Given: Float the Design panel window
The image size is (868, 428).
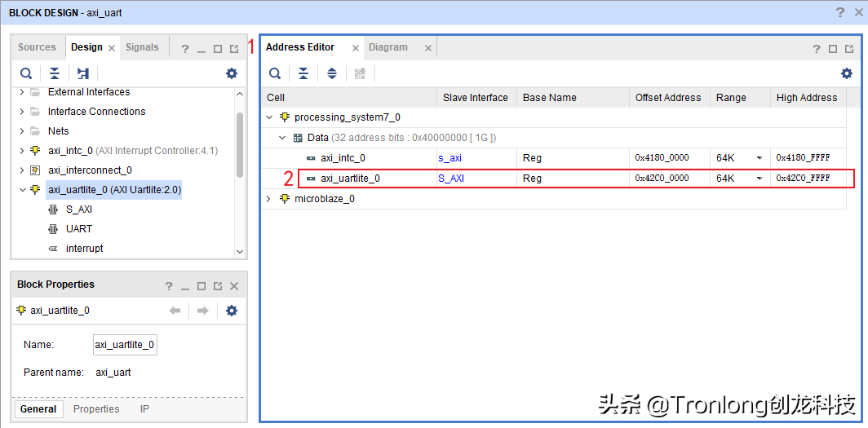Looking at the screenshot, I should (234, 49).
